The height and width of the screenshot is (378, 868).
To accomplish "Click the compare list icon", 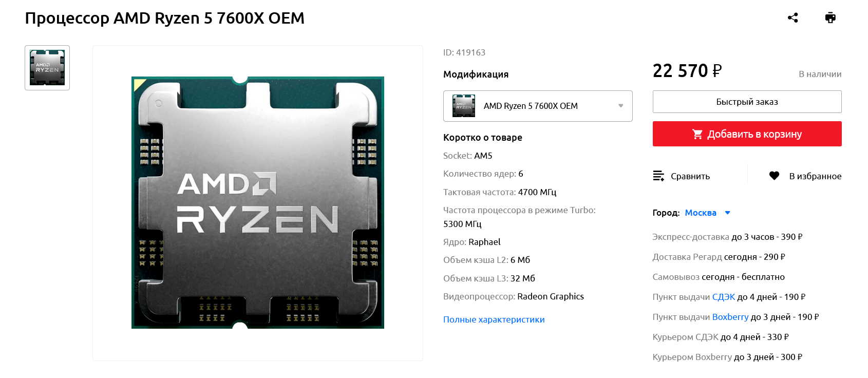I will (x=658, y=176).
